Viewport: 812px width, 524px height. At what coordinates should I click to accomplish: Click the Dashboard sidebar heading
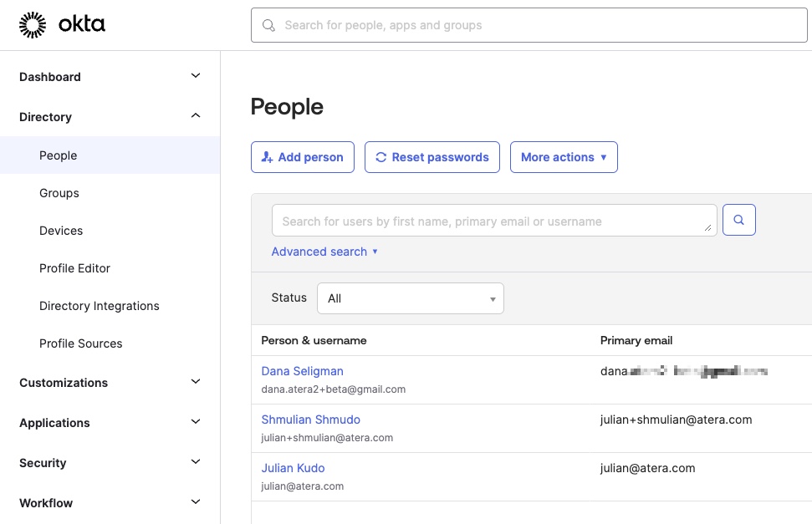coord(49,77)
